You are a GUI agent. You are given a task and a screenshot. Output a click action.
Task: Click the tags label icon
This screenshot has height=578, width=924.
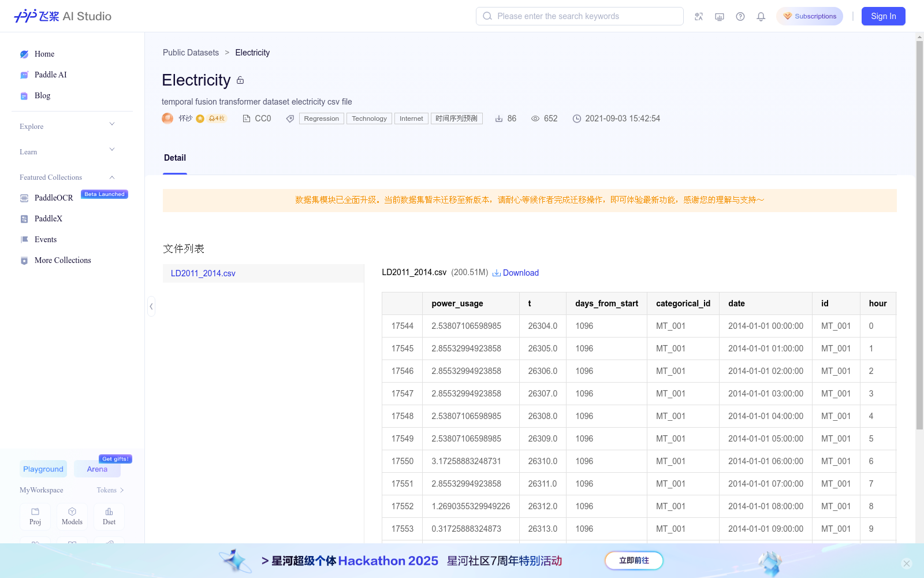[x=290, y=118]
